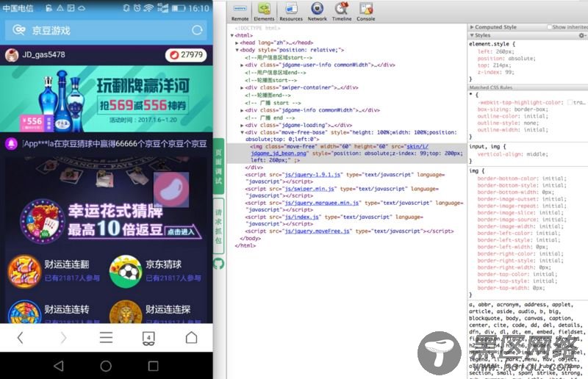Viewport: 588px width, 379px height.
Task: Expand the jdgame-info div node
Action: pos(242,110)
